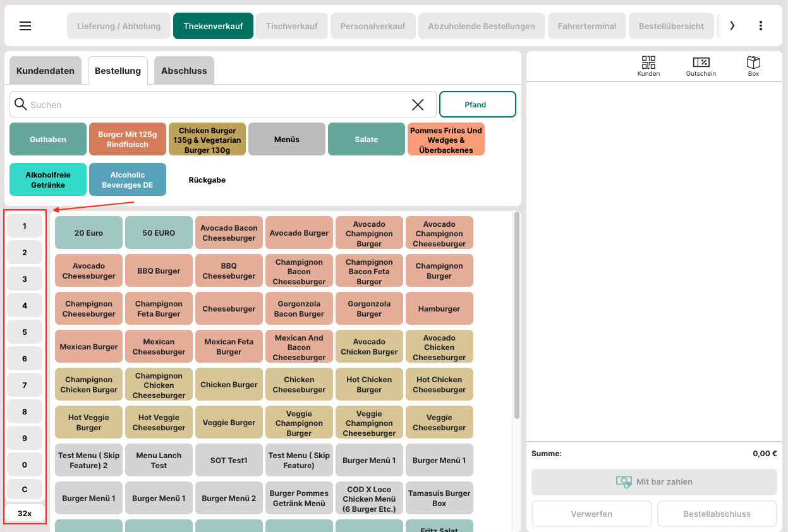Clear the search with the X icon
Image resolution: width=788 pixels, height=532 pixels.
418,105
